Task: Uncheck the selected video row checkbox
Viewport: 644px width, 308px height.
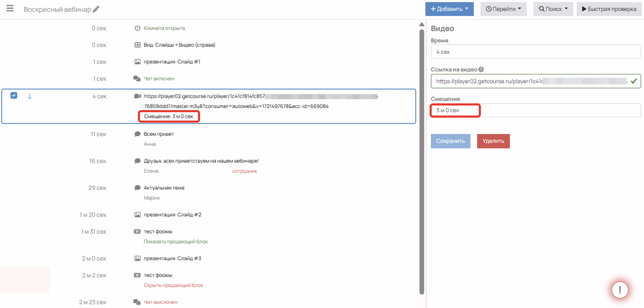Action: pos(14,96)
